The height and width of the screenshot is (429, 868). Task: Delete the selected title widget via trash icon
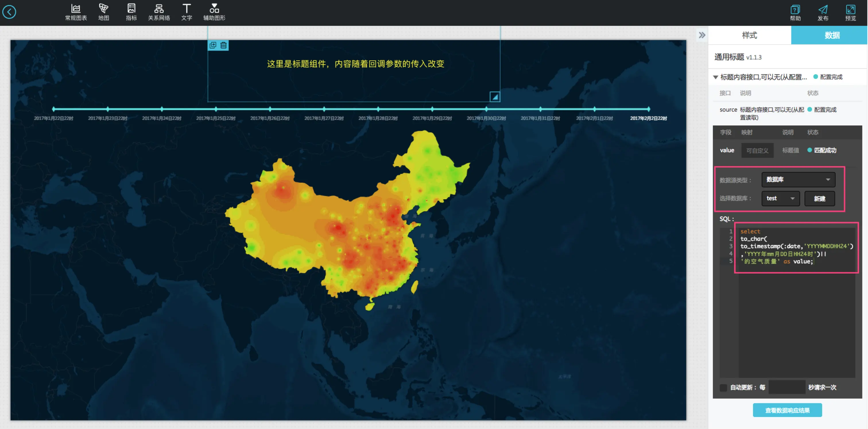pyautogui.click(x=223, y=45)
